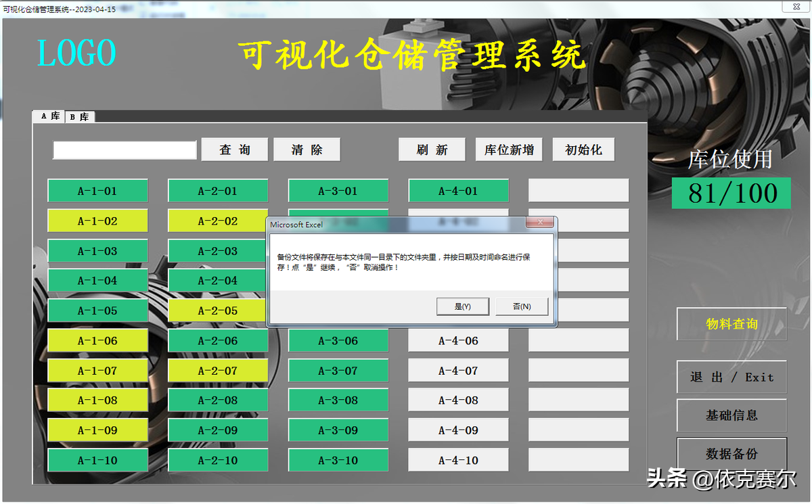Image resolution: width=812 pixels, height=504 pixels.
Task: Select storage slot A-4-10
Action: pyautogui.click(x=458, y=460)
